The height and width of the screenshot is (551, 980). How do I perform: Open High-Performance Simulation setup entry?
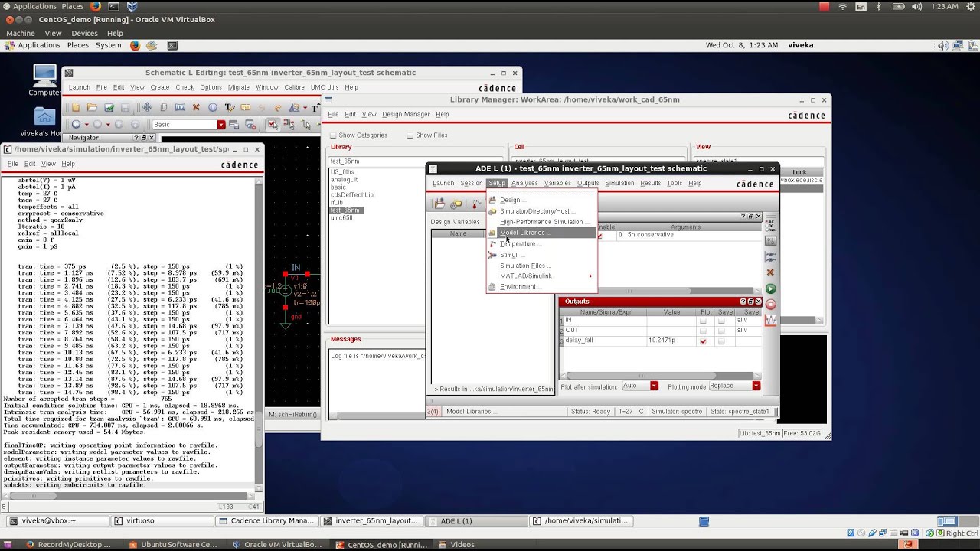click(x=541, y=222)
